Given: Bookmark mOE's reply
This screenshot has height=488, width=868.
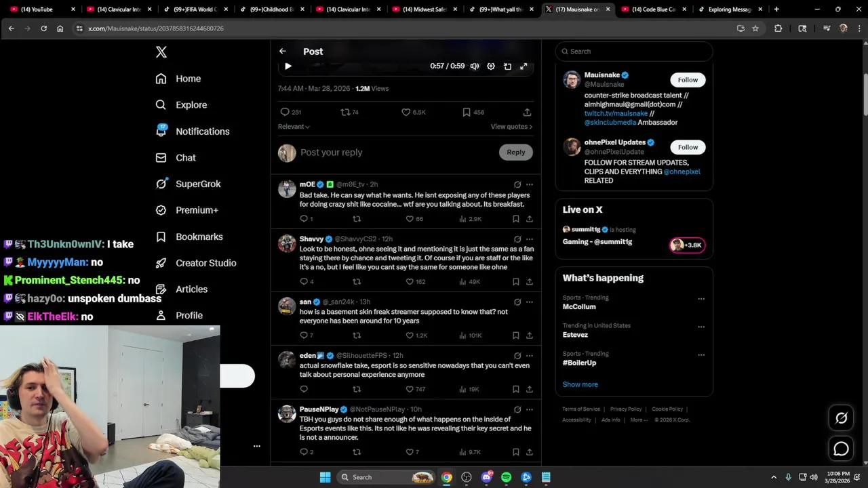Looking at the screenshot, I should pos(515,219).
